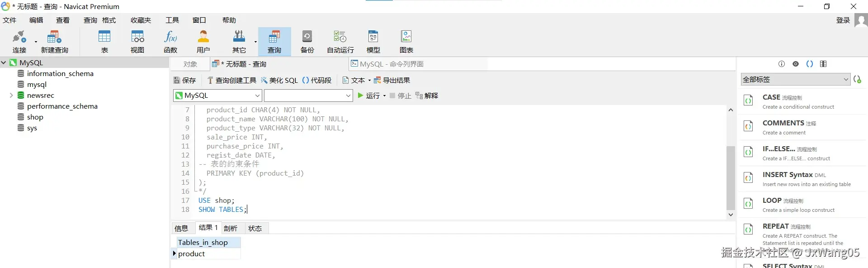Open the 表 tables view
The width and height of the screenshot is (868, 268).
point(104,42)
